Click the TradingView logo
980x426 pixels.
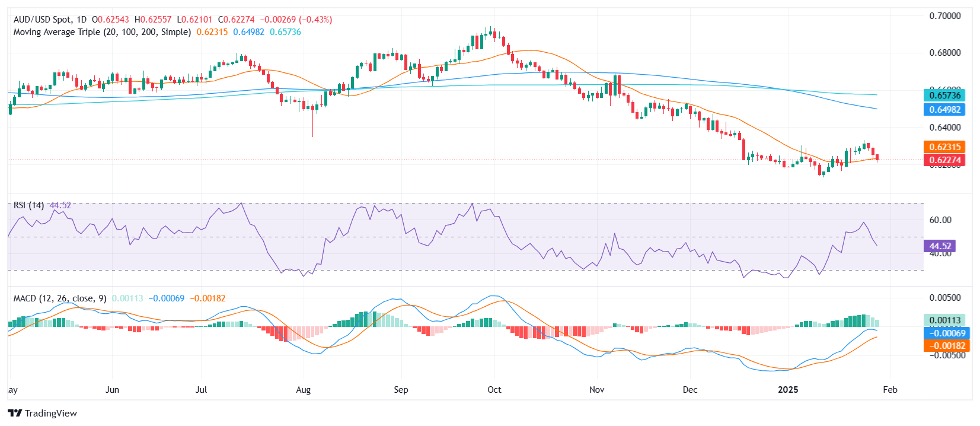(42, 413)
